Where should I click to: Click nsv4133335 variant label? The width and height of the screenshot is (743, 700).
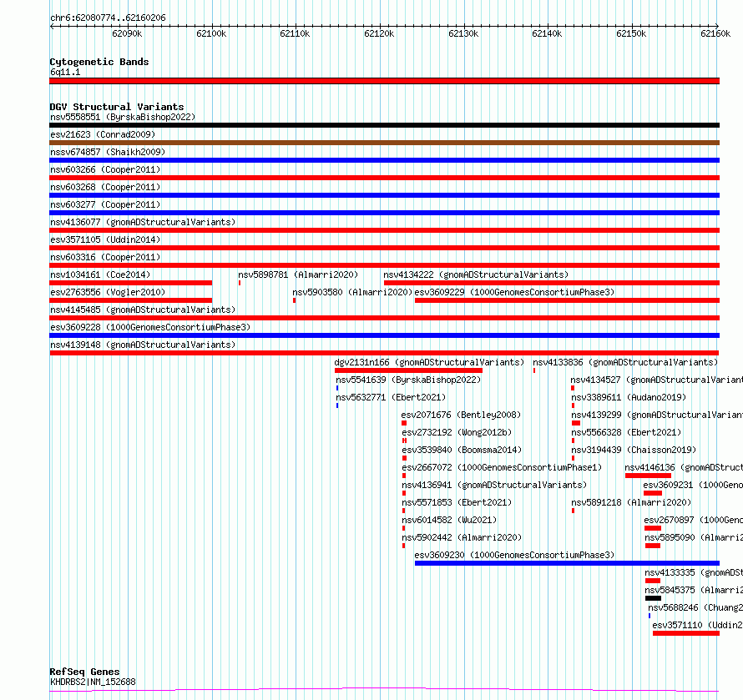[x=694, y=572]
